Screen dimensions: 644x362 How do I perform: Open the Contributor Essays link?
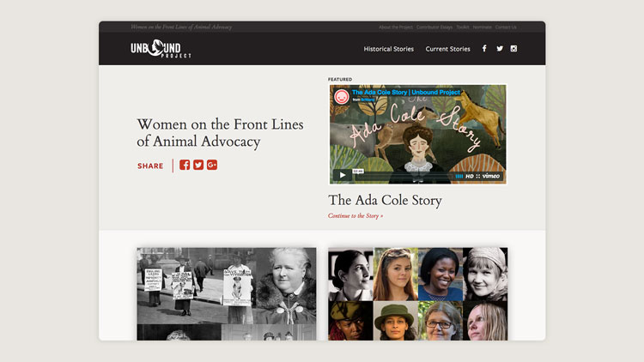tap(434, 27)
